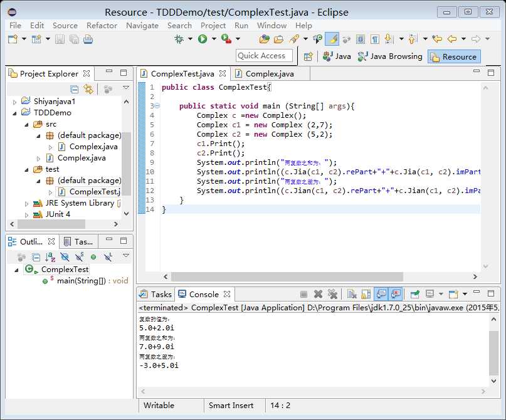Viewport: 506px width, 420px height.
Task: Select main(String[]) in Outline
Action: pos(85,281)
